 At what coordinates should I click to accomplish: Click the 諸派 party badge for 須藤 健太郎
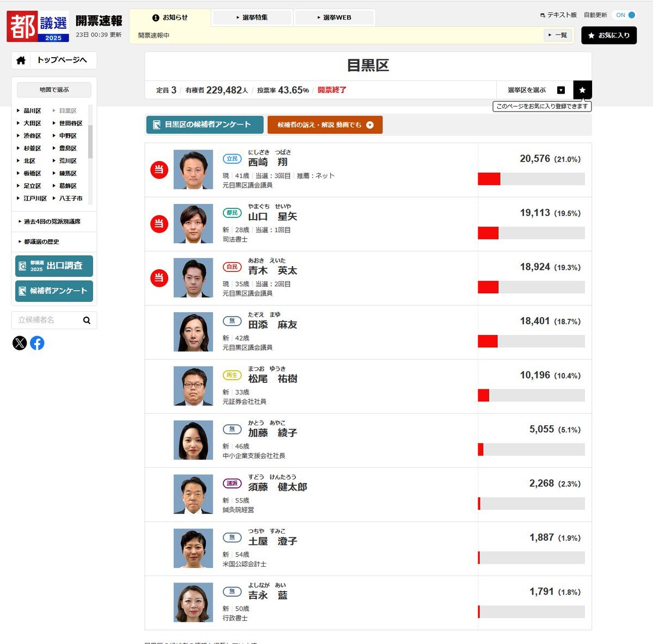(232, 483)
